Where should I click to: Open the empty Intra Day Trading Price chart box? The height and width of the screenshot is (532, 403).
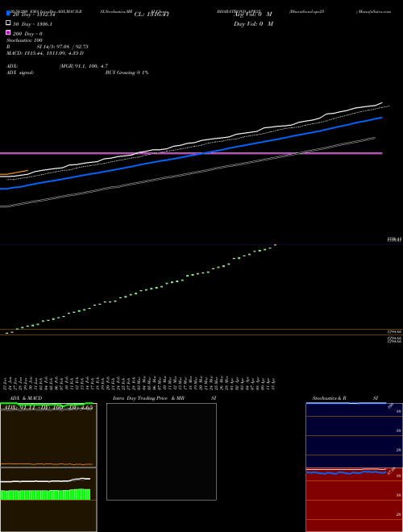(161, 451)
